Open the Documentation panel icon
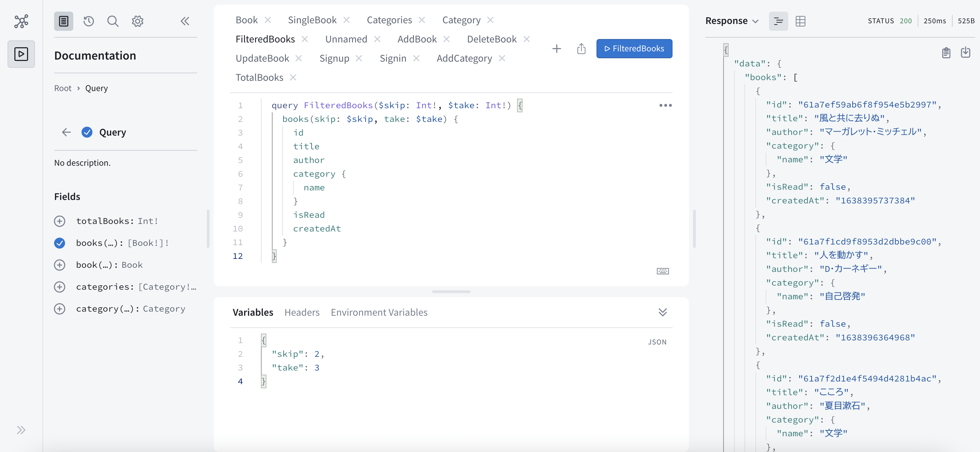The width and height of the screenshot is (980, 452). [64, 21]
